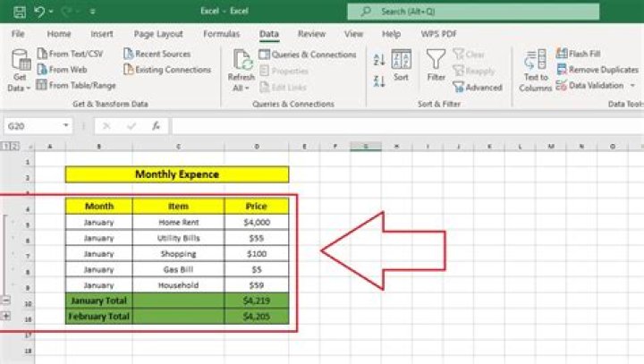The width and height of the screenshot is (644, 364).
Task: Click the Item header cell
Action: coord(179,207)
